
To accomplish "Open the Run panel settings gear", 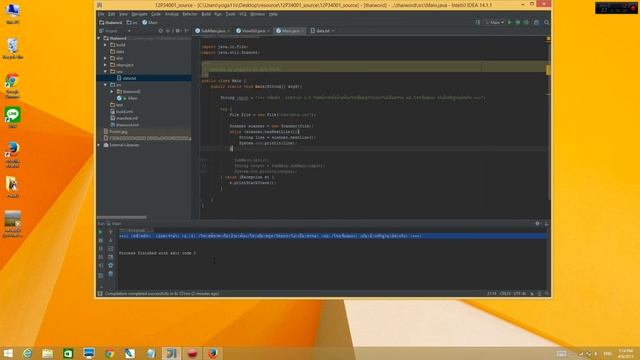I will click(538, 224).
